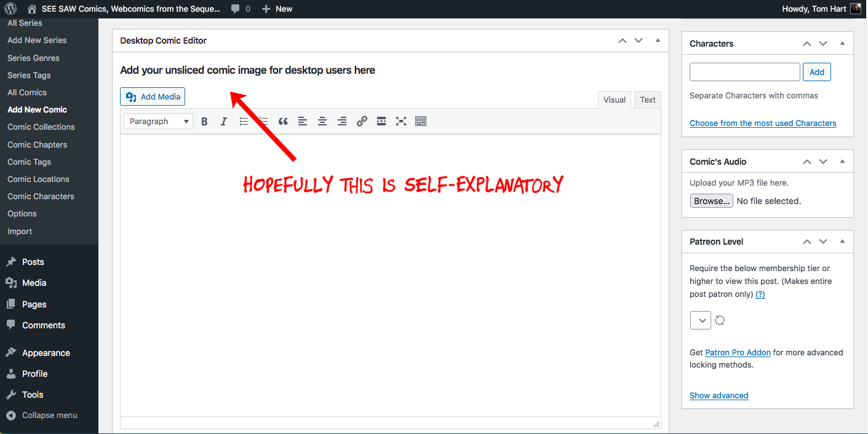Toggle bold formatting
This screenshot has height=434, width=868.
click(204, 121)
